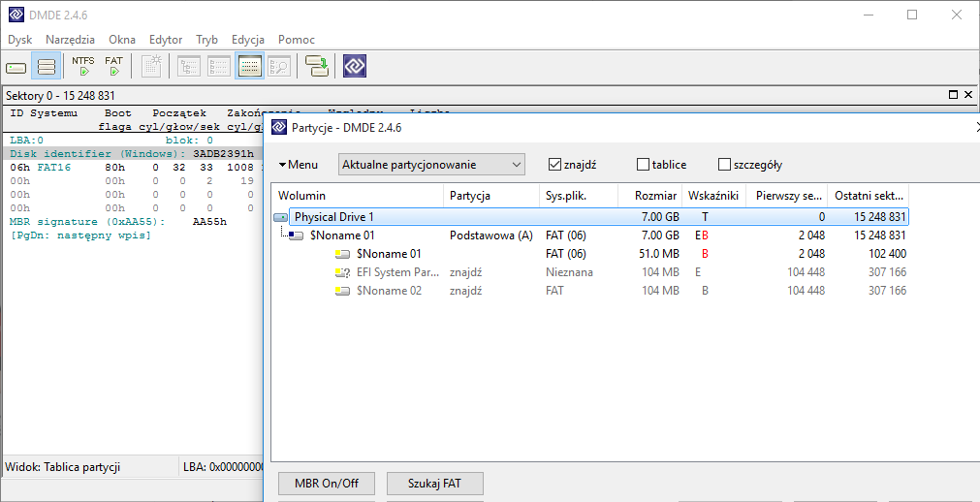980x502 pixels.
Task: Click the MBR On/Off button
Action: [x=327, y=484]
